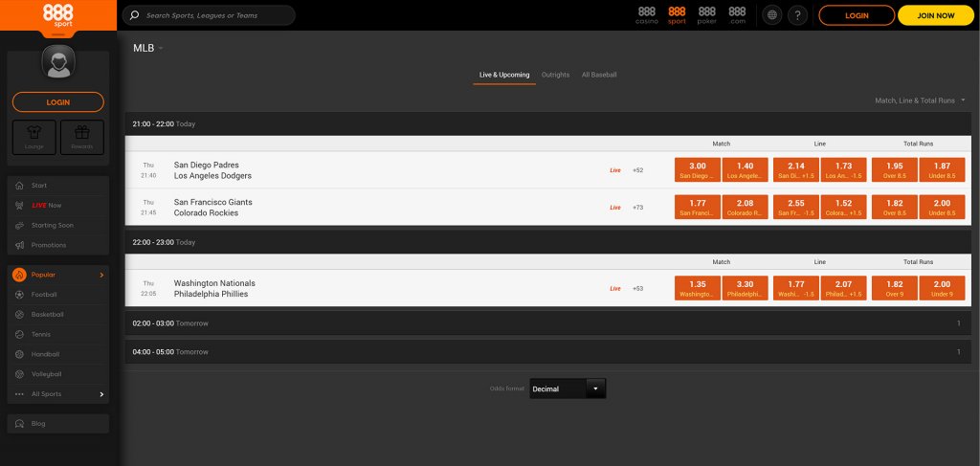Open the 888 sport site icon

(677, 15)
